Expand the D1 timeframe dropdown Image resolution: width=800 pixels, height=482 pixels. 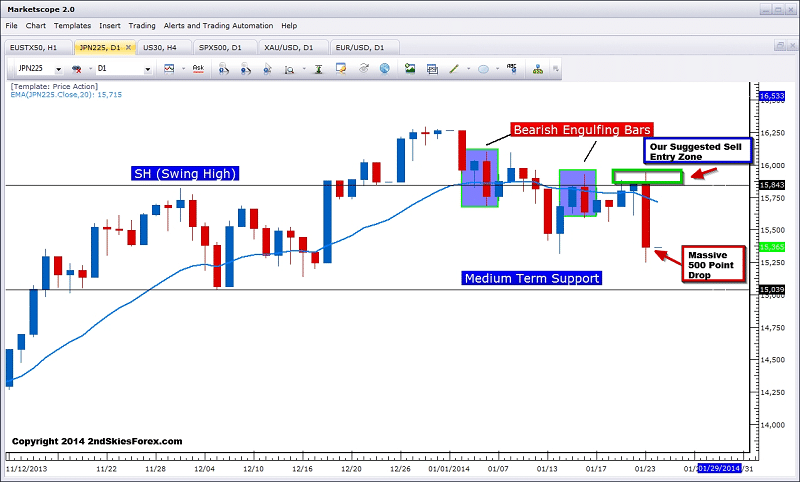pos(147,69)
